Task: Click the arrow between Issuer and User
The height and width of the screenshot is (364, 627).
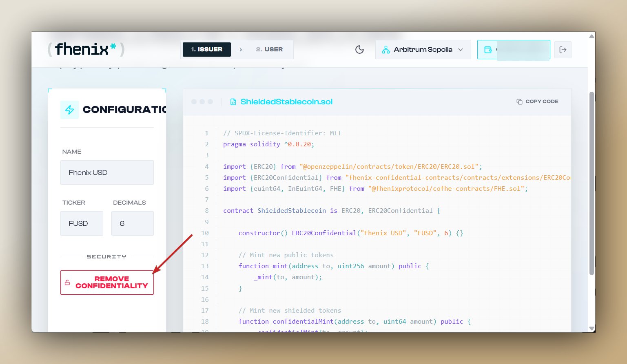Action: (x=239, y=50)
